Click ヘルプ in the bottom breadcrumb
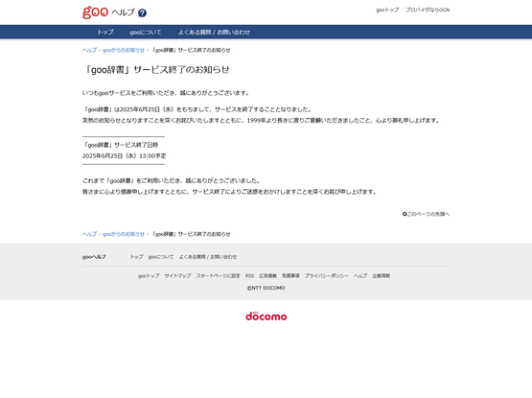 pyautogui.click(x=89, y=234)
